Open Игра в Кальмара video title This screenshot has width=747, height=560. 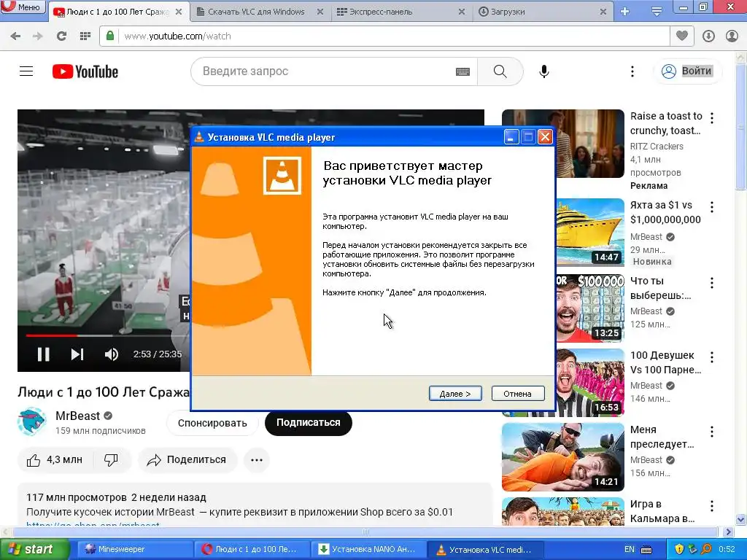click(662, 511)
